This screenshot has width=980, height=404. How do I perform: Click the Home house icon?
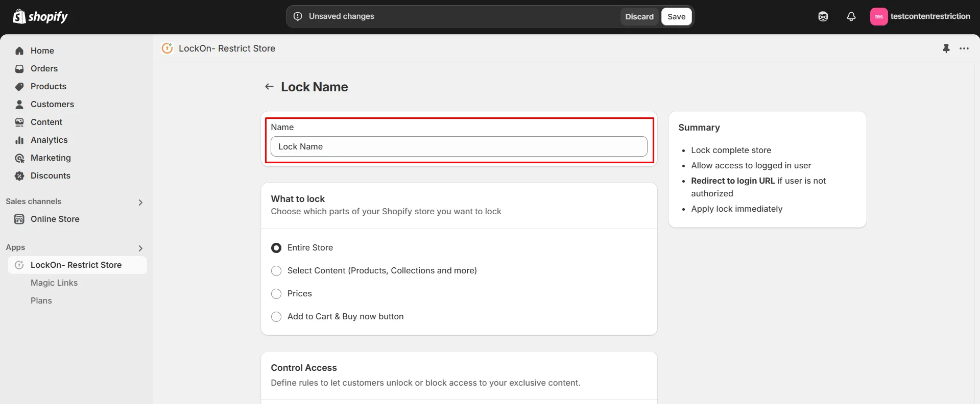(19, 50)
